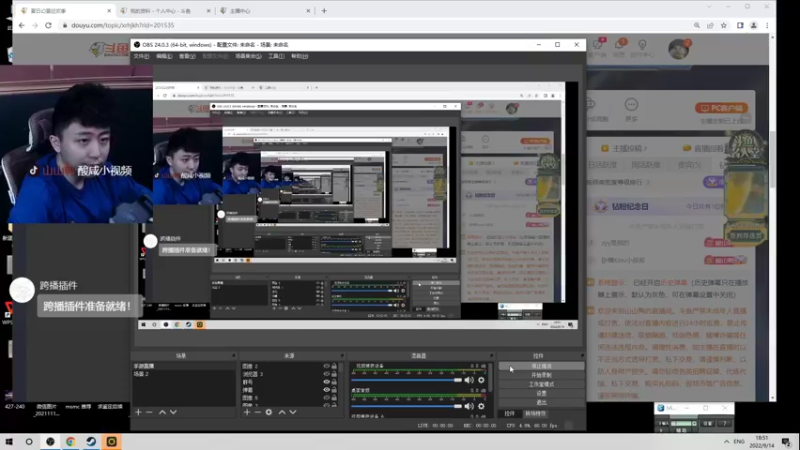The height and width of the screenshot is (450, 800).
Task: Move scene up in Scenes panel
Action: point(162,412)
